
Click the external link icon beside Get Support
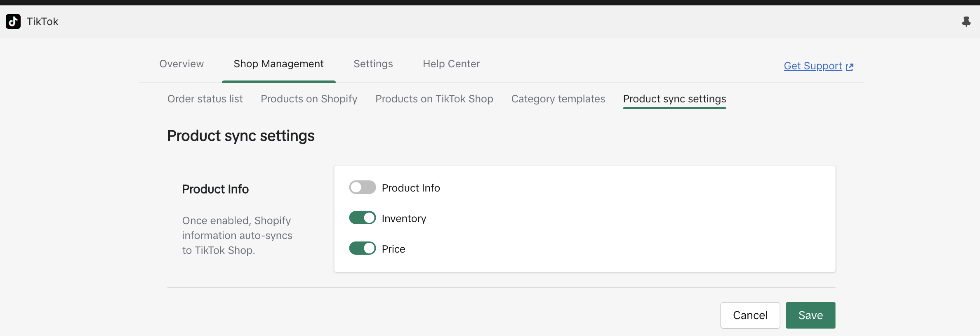pyautogui.click(x=850, y=67)
